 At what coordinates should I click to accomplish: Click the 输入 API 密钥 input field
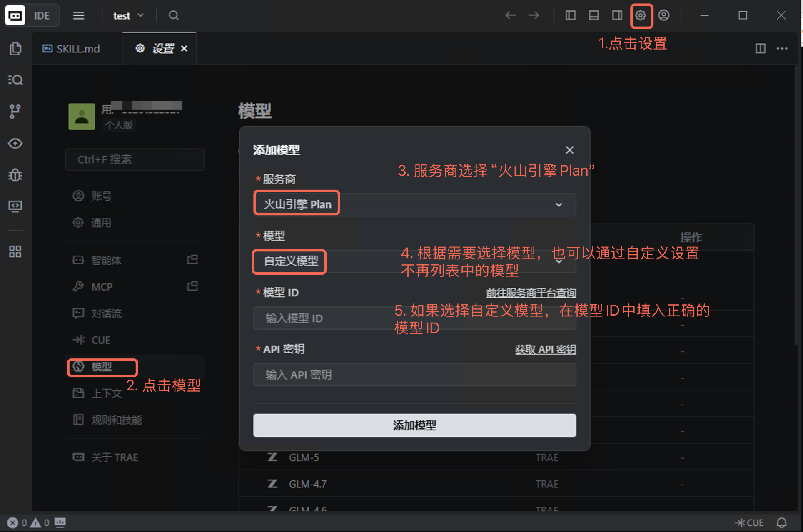coord(414,375)
